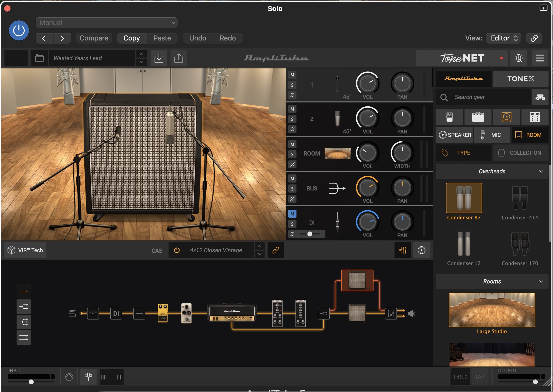Click the Copy button
The height and width of the screenshot is (392, 553).
coord(132,38)
